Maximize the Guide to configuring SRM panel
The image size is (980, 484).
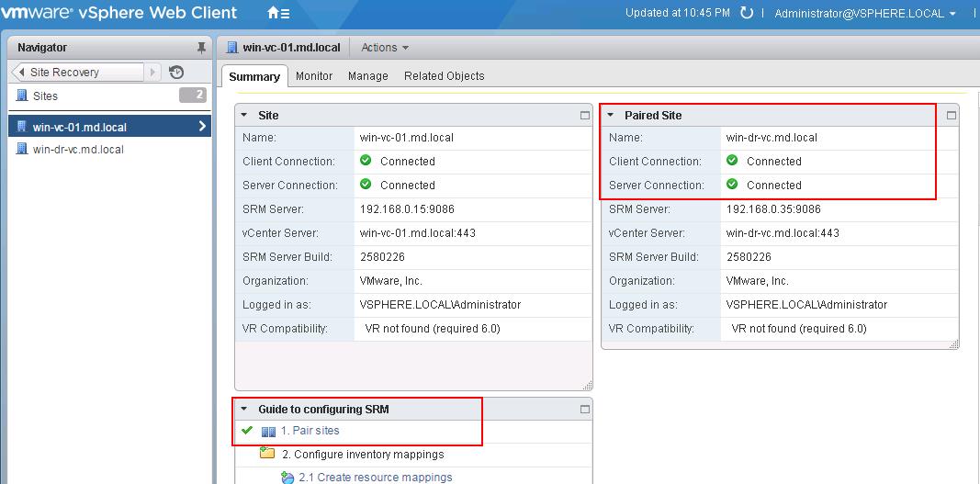point(584,410)
